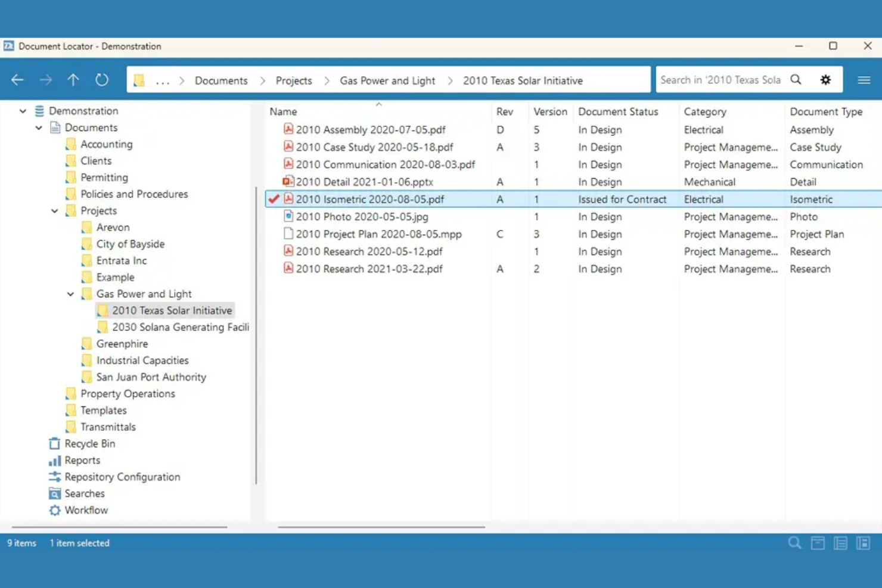Select the Reports icon in the sidebar
Screen dimensions: 882x588
82,460
